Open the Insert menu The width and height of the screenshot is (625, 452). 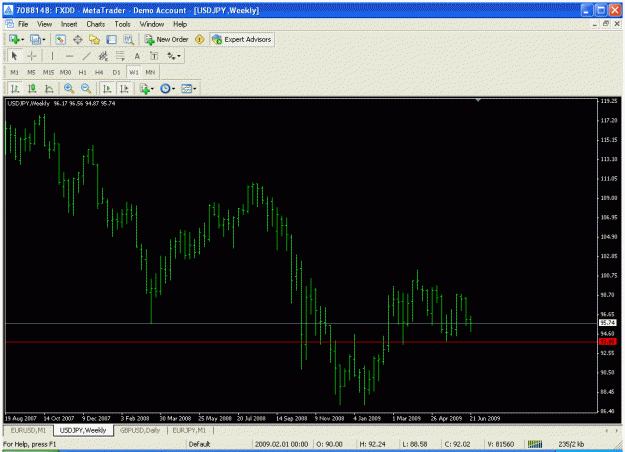click(69, 24)
